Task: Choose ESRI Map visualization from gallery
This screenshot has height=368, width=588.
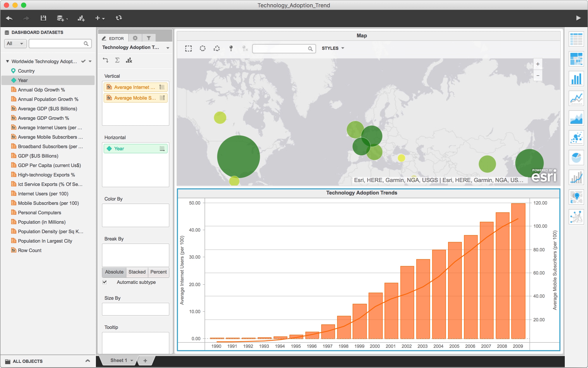Action: pos(576,197)
